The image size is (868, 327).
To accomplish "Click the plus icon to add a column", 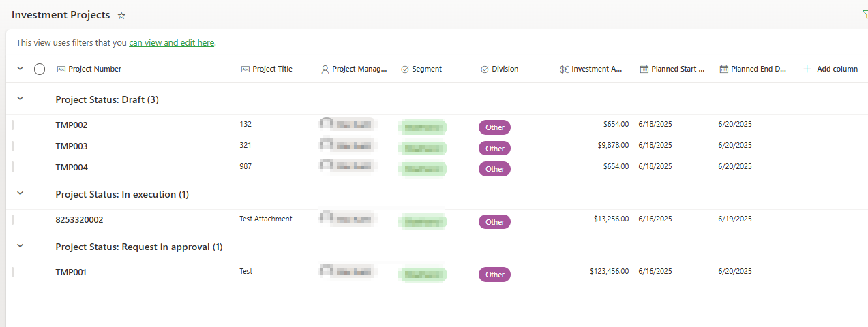I will (807, 69).
